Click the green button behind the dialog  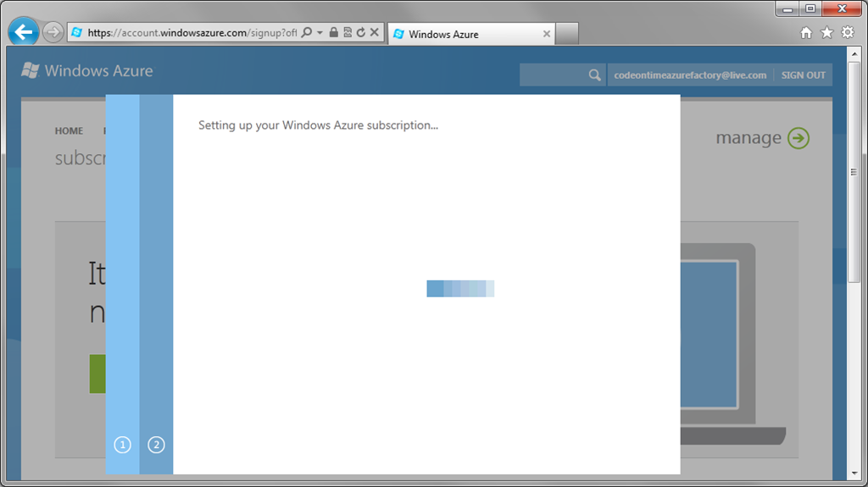click(x=97, y=374)
